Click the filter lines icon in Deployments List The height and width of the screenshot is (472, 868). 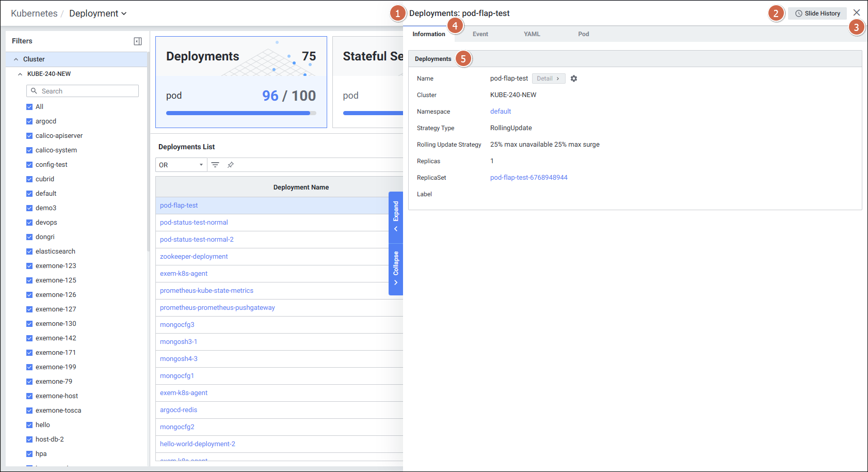click(215, 165)
